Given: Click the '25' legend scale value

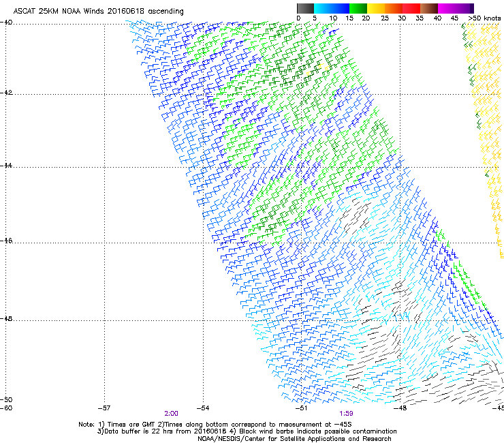Looking at the screenshot, I should (x=385, y=18).
